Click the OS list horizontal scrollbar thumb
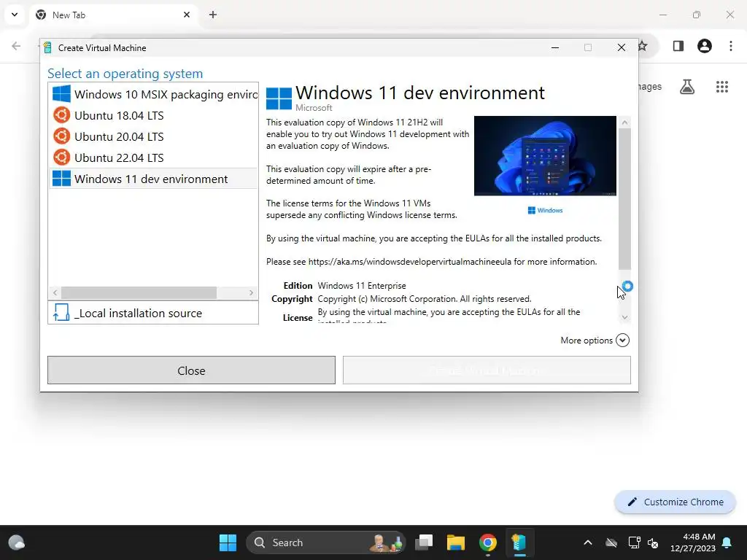The width and height of the screenshot is (747, 560). (x=139, y=292)
